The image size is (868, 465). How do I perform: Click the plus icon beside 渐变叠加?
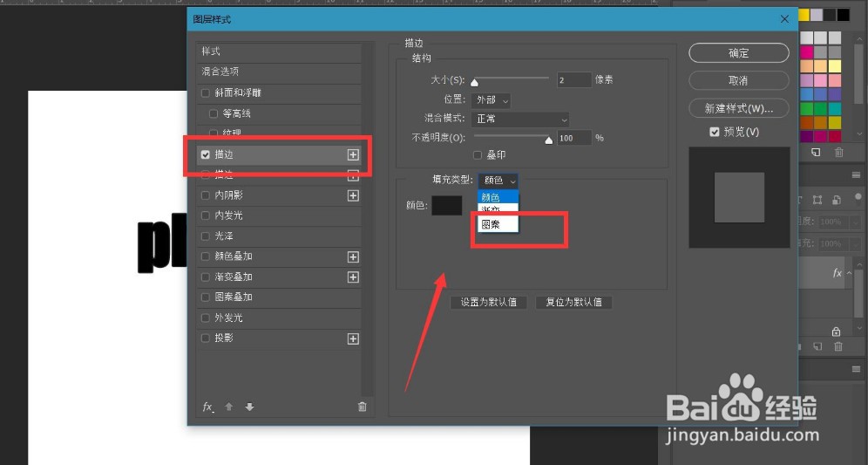pyautogui.click(x=353, y=277)
